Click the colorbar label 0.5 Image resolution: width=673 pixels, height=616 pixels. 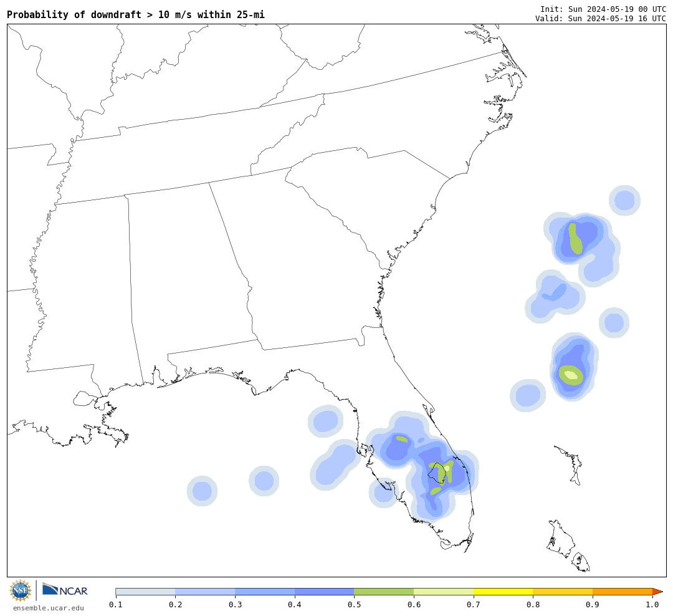point(354,605)
